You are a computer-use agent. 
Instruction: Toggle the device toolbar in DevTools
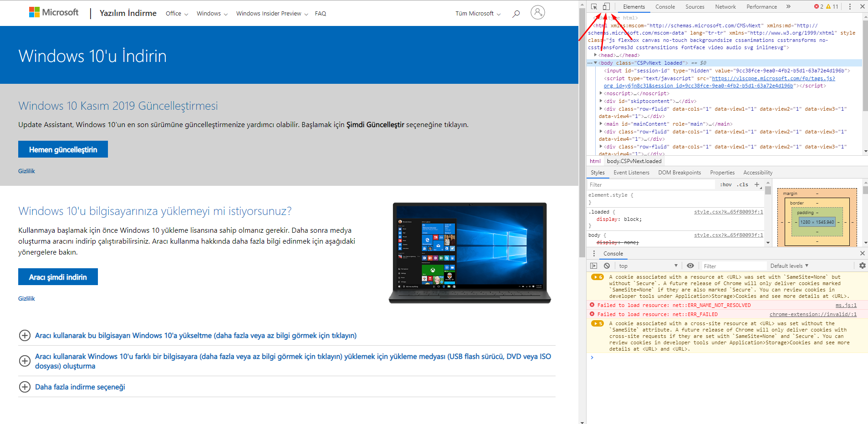tap(606, 6)
